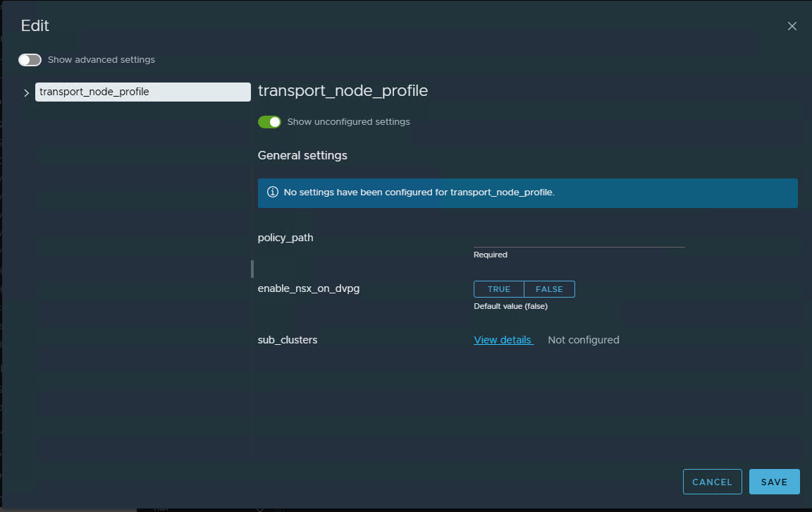Click the 'Not configured' status text

[x=584, y=340]
